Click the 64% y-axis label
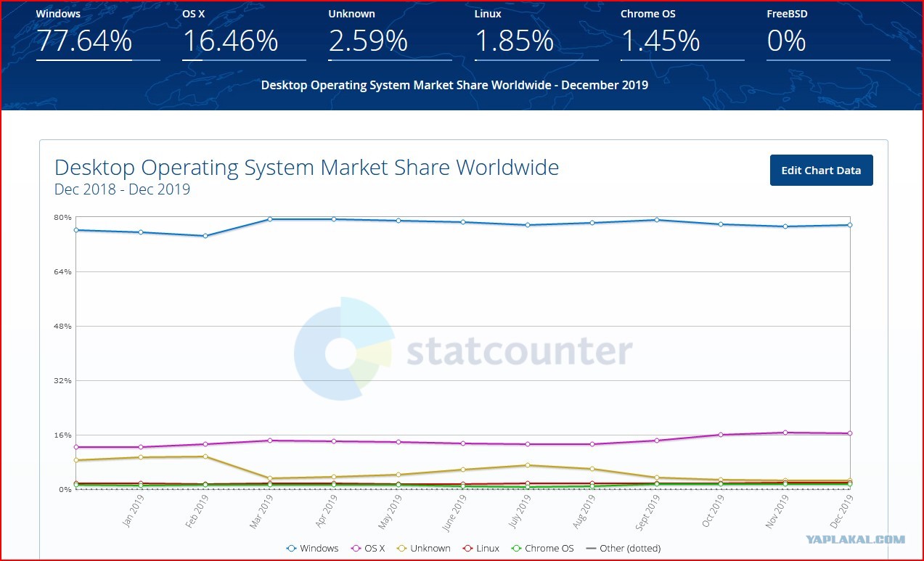The image size is (924, 561). [62, 272]
